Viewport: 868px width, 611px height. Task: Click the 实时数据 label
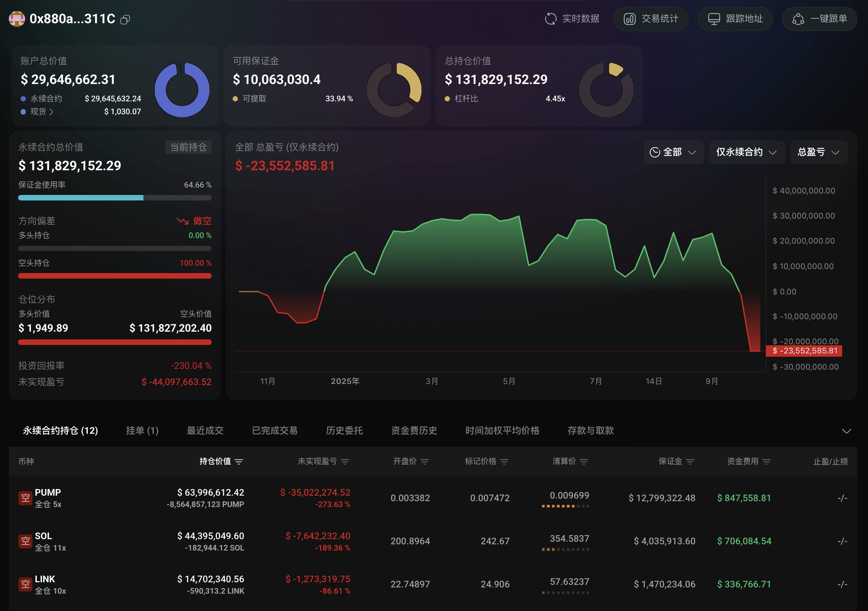[580, 19]
